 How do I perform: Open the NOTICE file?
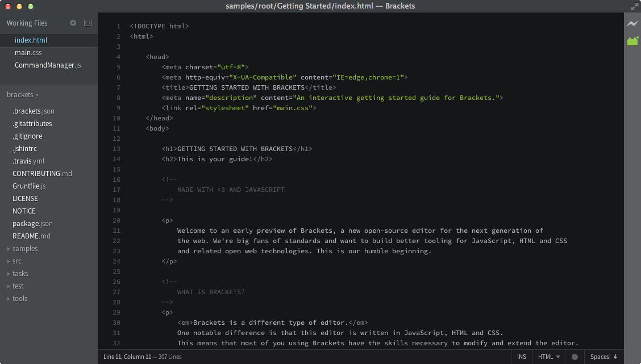(x=24, y=211)
